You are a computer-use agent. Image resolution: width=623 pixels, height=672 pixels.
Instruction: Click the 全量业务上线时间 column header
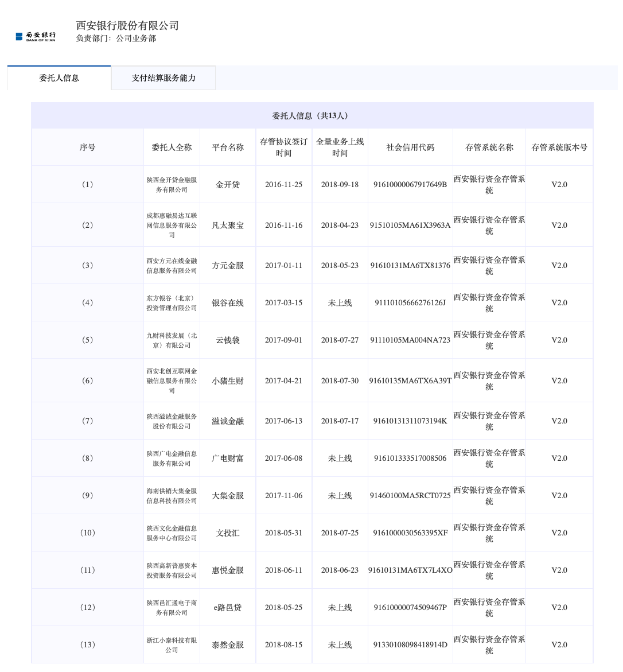(x=340, y=147)
